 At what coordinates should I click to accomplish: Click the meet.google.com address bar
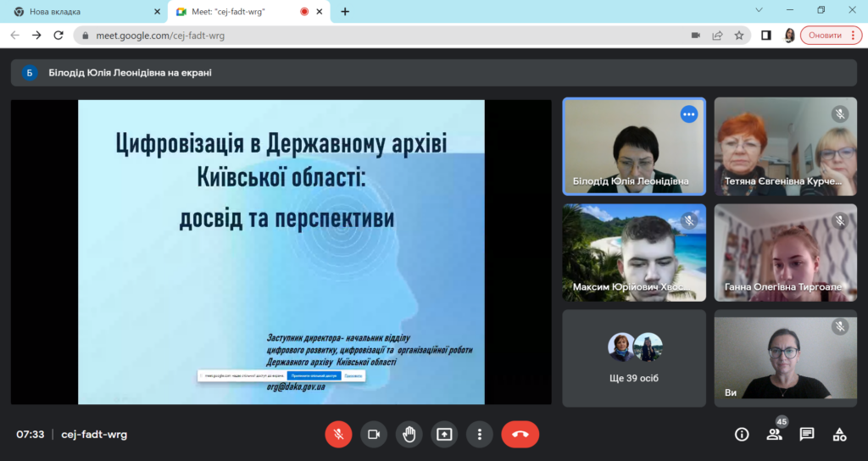click(x=381, y=36)
